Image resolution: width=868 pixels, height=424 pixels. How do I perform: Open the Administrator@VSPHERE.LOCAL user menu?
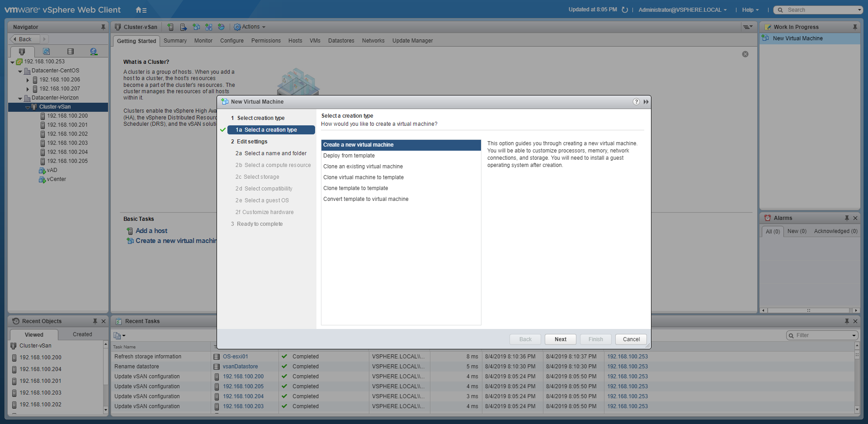tap(682, 10)
